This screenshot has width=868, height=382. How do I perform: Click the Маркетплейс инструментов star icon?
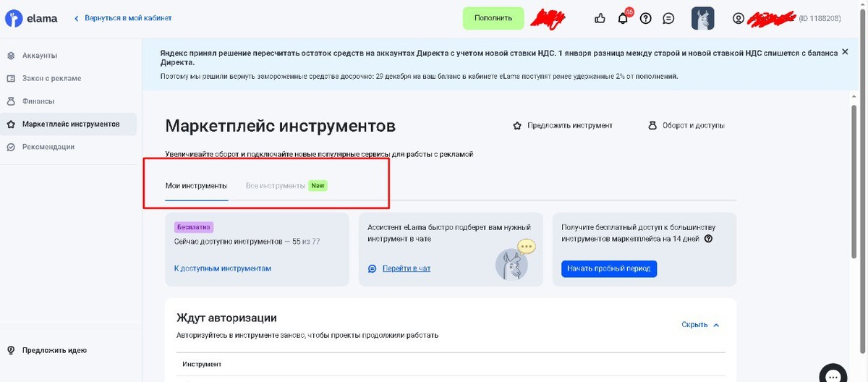point(11,124)
